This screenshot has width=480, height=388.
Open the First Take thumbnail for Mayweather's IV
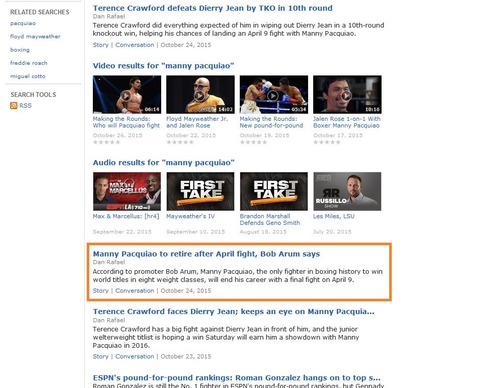coord(200,191)
